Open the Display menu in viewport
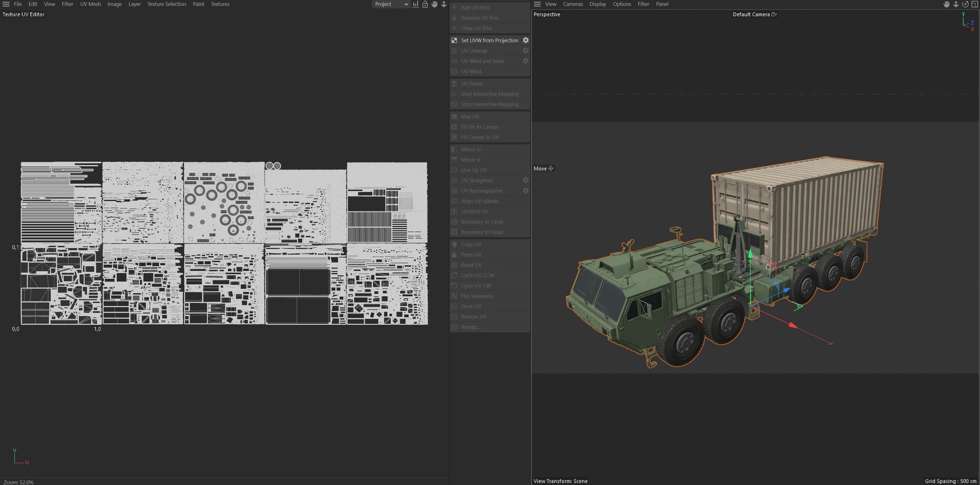The width and height of the screenshot is (980, 485). click(x=598, y=4)
